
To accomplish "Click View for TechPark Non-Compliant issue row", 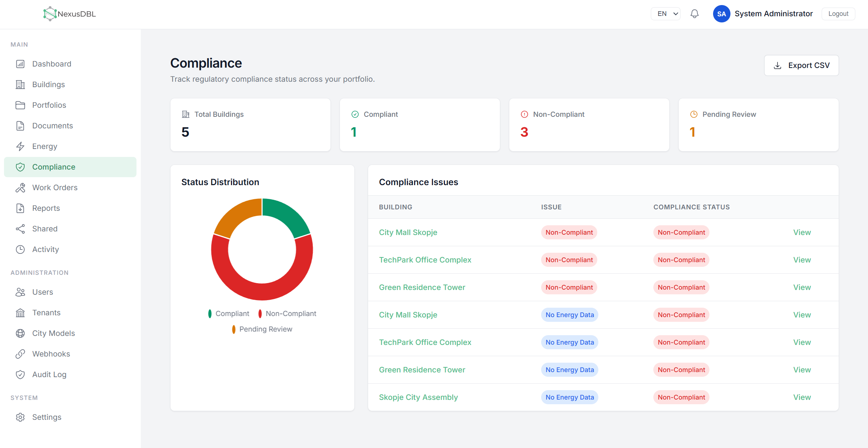I will click(802, 260).
